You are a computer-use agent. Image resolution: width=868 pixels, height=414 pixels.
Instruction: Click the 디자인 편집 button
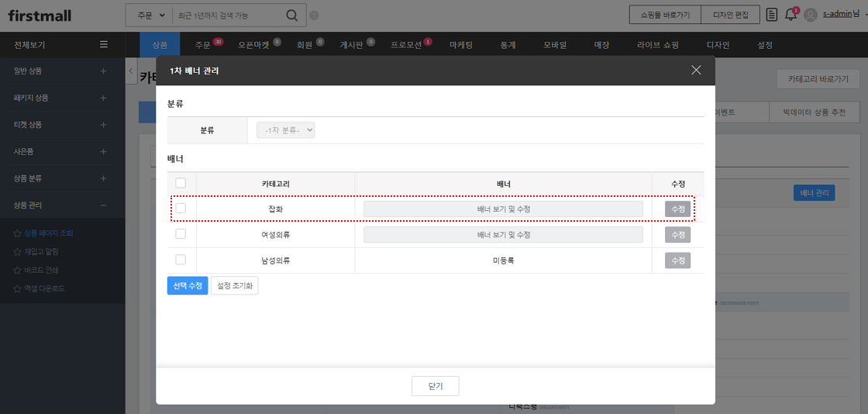(732, 15)
